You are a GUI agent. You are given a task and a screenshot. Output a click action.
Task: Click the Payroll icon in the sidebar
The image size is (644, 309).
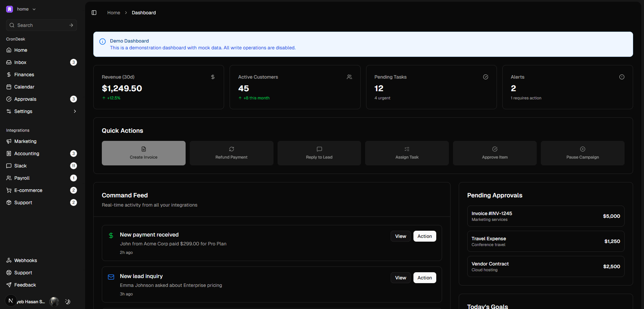[9, 178]
